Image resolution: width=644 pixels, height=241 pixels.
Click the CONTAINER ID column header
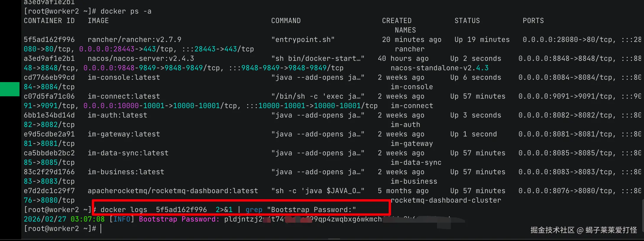49,21
